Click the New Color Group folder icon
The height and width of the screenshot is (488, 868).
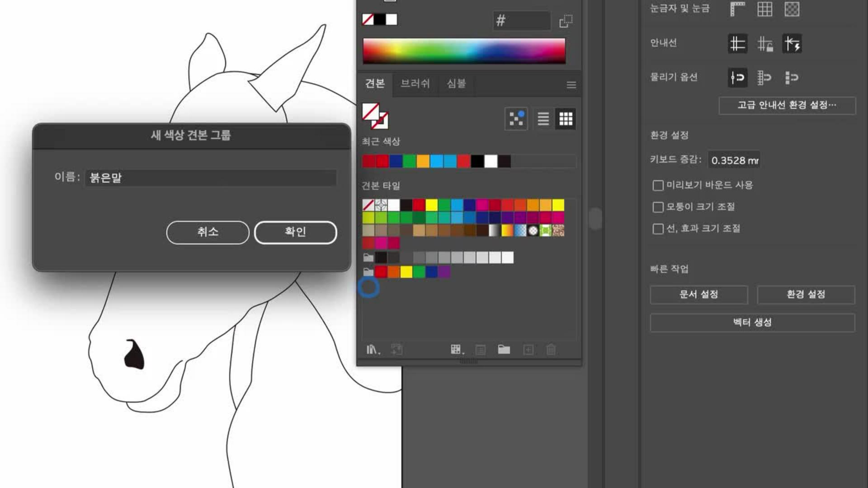tap(504, 349)
